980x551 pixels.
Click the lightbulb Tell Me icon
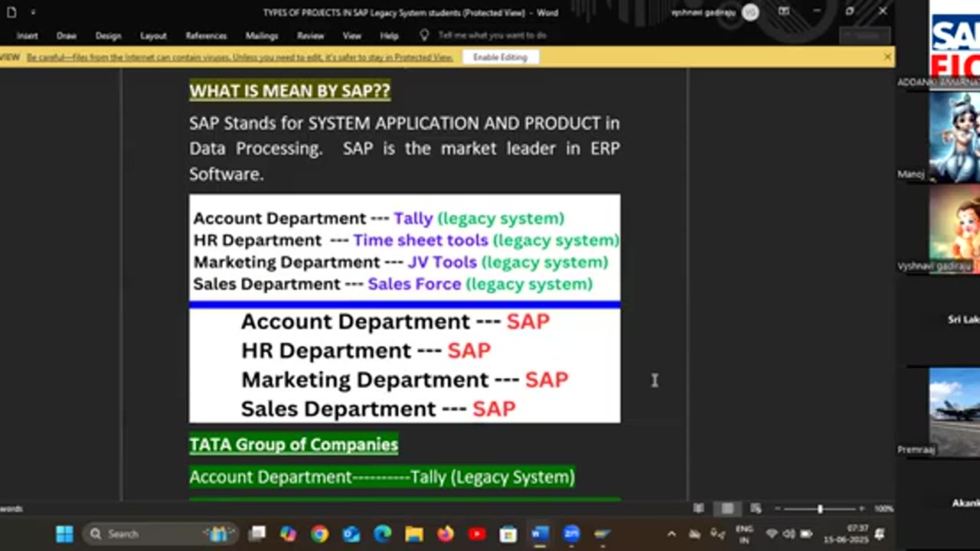424,35
